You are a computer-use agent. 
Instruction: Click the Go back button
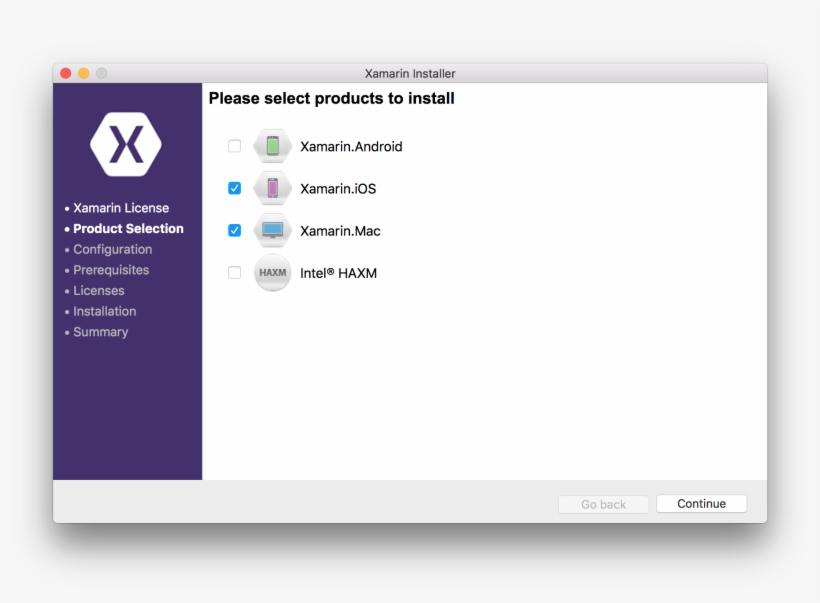pyautogui.click(x=603, y=504)
